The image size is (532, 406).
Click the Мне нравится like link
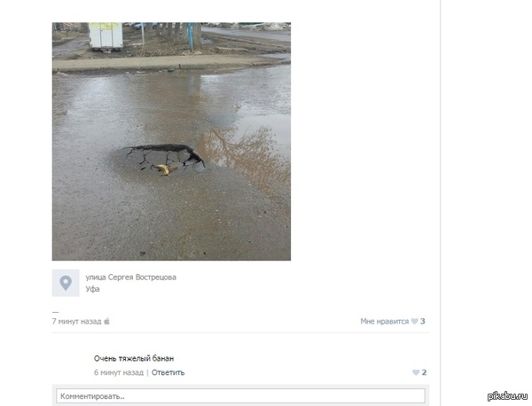click(385, 321)
